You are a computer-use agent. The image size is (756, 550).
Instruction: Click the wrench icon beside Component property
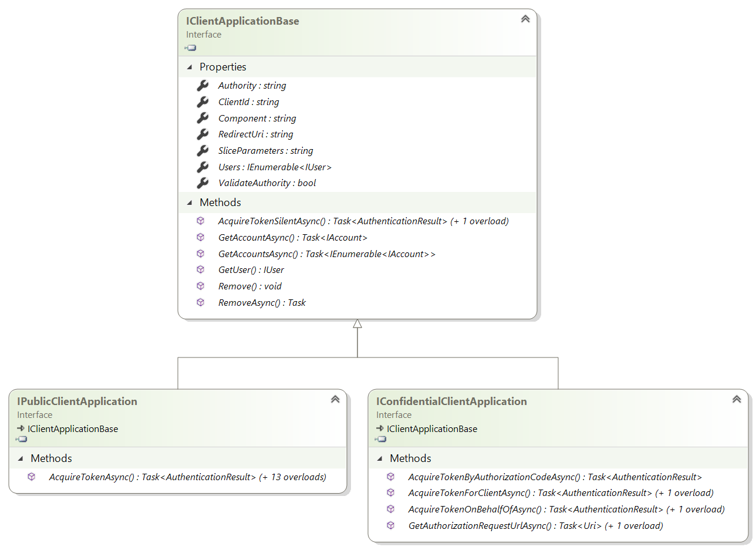tap(203, 118)
